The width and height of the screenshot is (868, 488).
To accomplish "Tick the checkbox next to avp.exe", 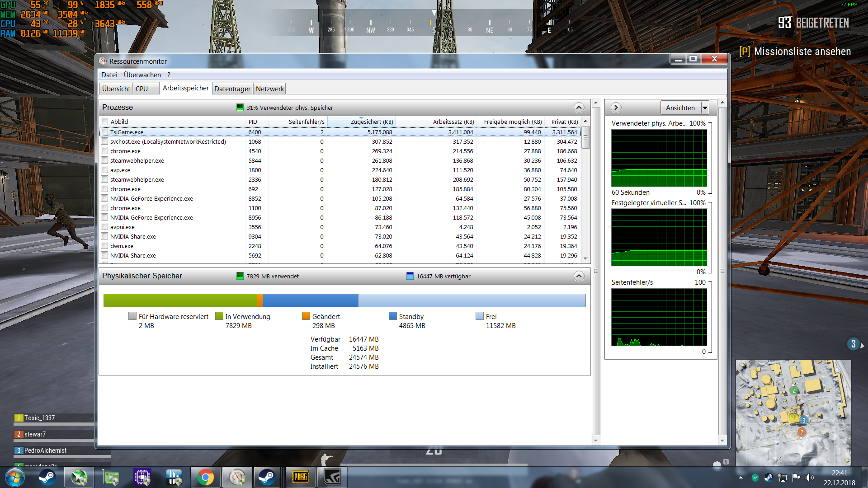I will click(x=105, y=170).
